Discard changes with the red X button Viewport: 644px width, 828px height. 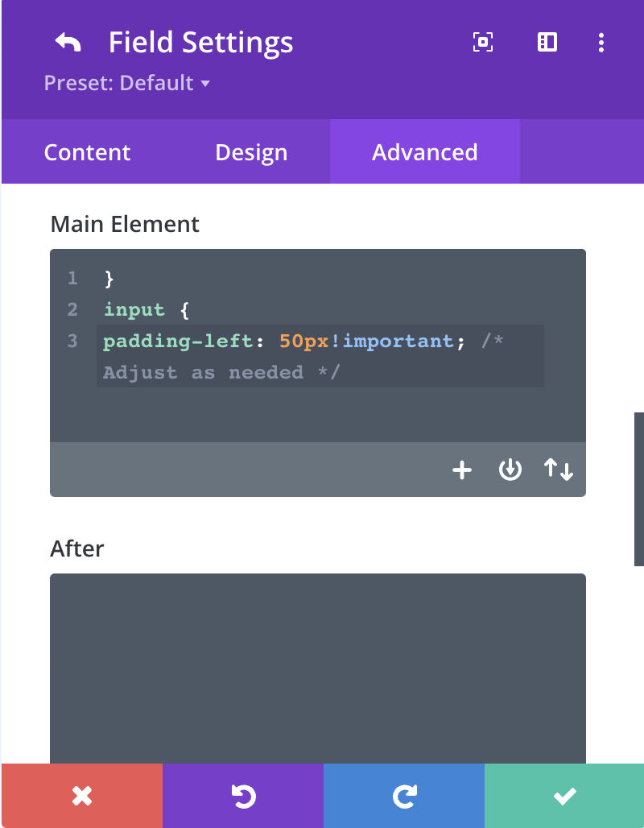[x=82, y=796]
